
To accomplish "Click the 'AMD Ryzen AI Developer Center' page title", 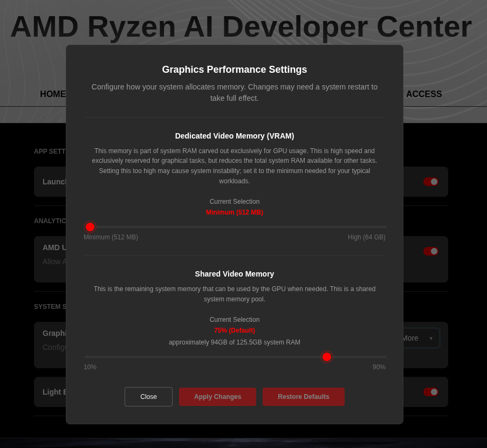I will [241, 27].
